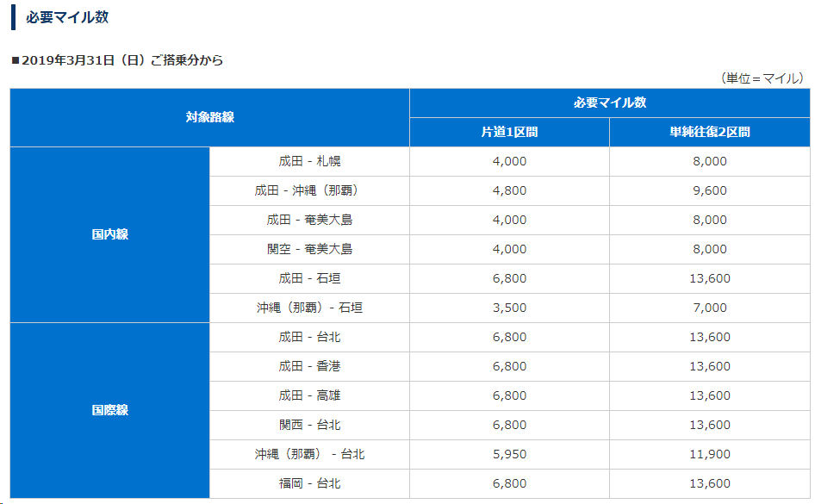Select the 関西 - 台北 route cell

pyautogui.click(x=310, y=425)
